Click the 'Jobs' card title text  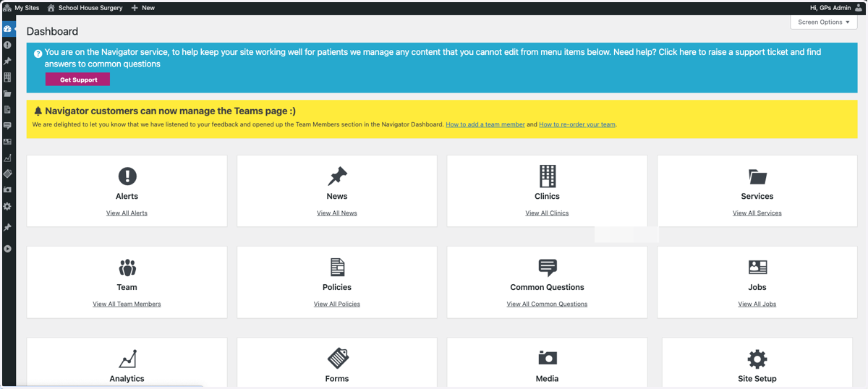757,287
